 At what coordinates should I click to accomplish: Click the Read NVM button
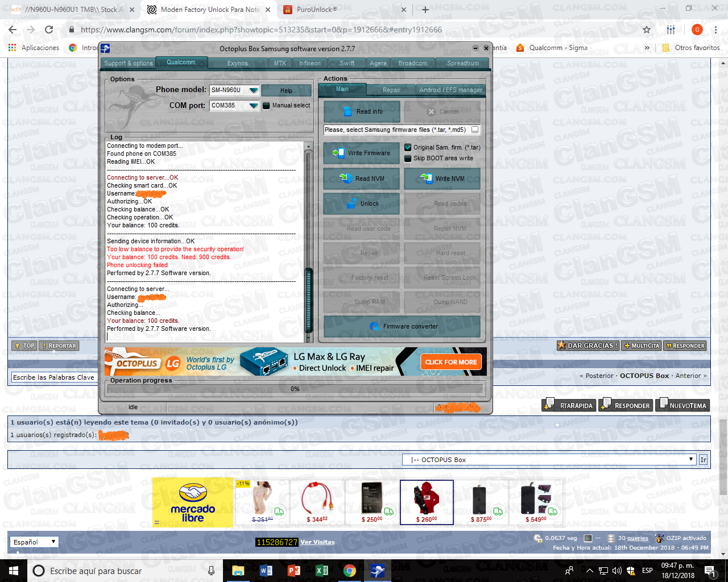(362, 178)
